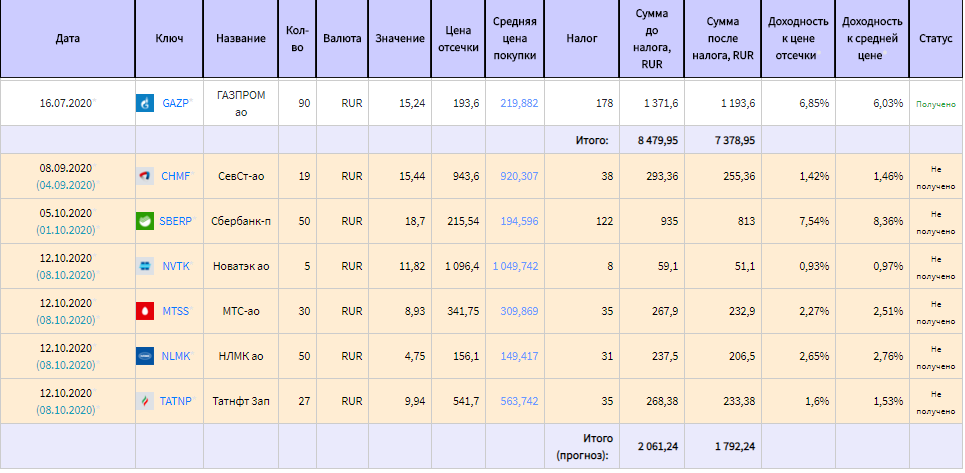The height and width of the screenshot is (473, 965).
Task: Click average purchase price 219,882
Action: click(x=519, y=103)
